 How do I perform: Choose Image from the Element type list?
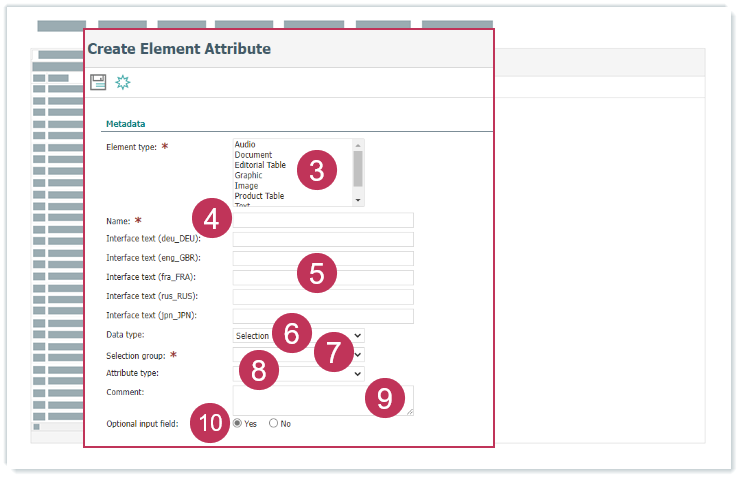click(246, 186)
